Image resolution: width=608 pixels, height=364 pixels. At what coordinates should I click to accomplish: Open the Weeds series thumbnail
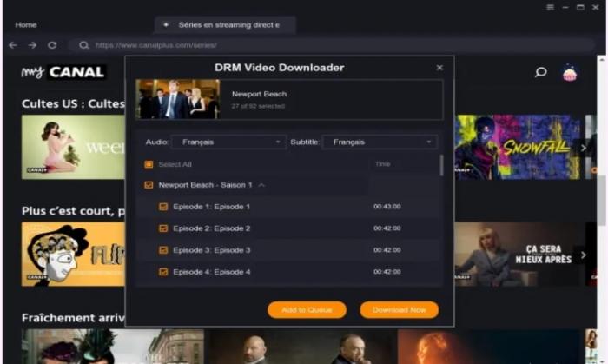pyautogui.click(x=73, y=147)
